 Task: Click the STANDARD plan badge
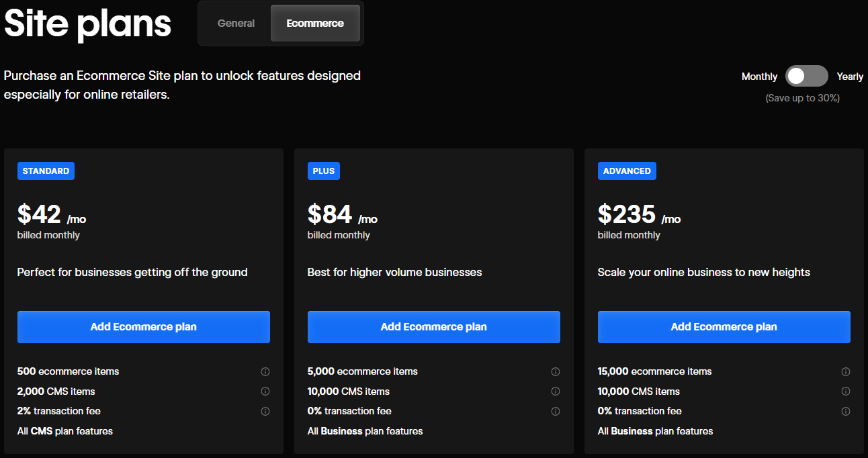coord(46,171)
